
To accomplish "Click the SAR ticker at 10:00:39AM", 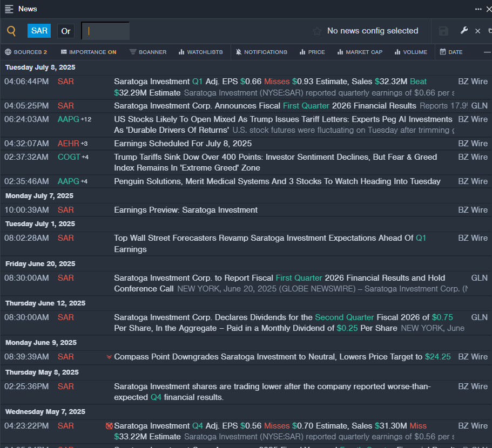I will (65, 210).
